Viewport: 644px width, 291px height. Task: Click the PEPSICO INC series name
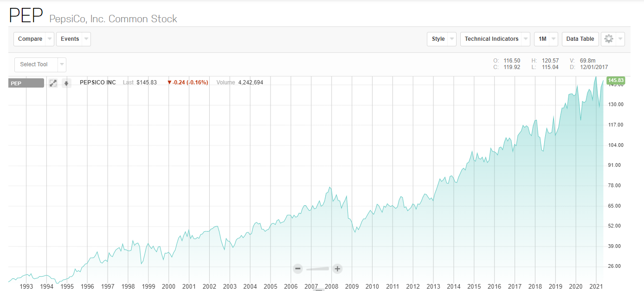[x=98, y=82]
